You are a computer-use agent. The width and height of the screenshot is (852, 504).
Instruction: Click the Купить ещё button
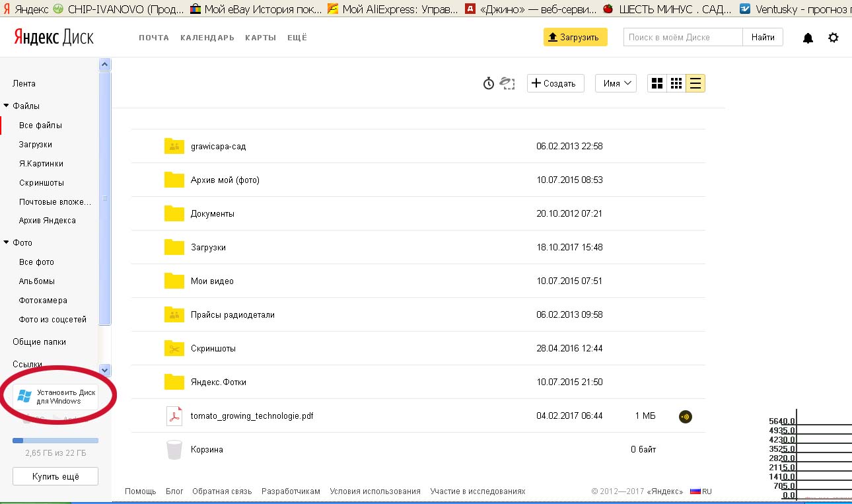[x=55, y=476]
